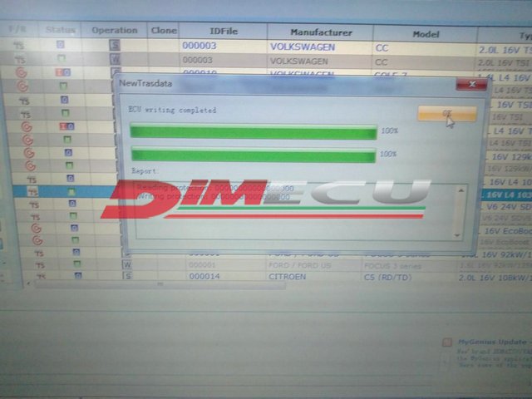Click the Operation column header
The image size is (532, 399).
tap(115, 30)
